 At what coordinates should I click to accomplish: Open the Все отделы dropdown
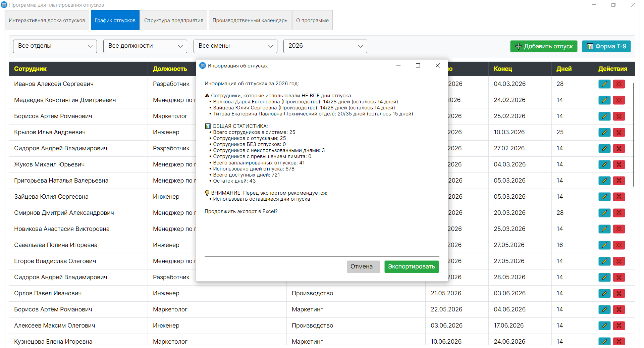pyautogui.click(x=55, y=46)
